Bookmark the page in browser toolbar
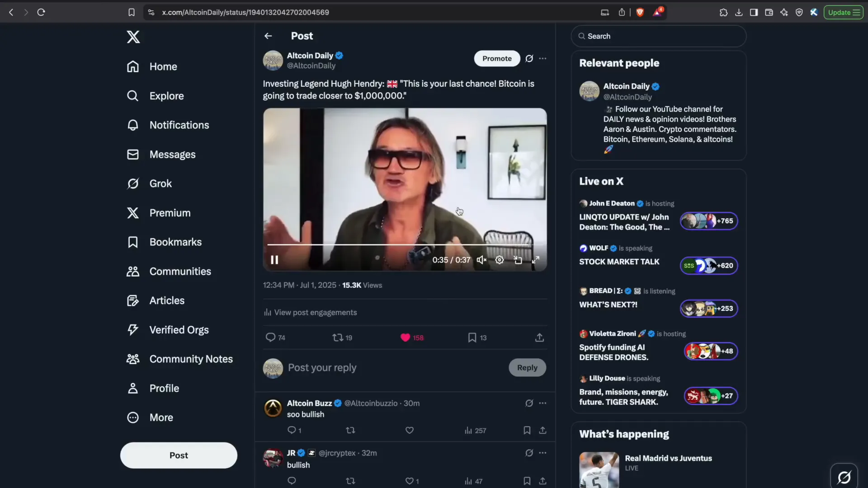The height and width of the screenshot is (488, 868). [x=132, y=12]
